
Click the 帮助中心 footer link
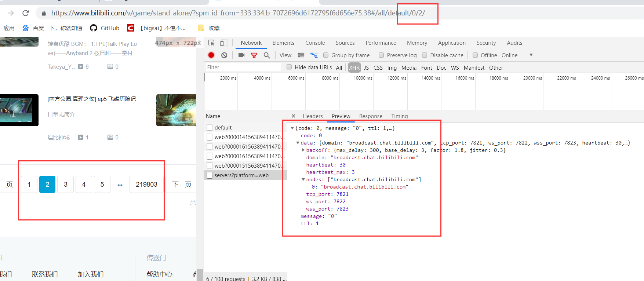159,274
